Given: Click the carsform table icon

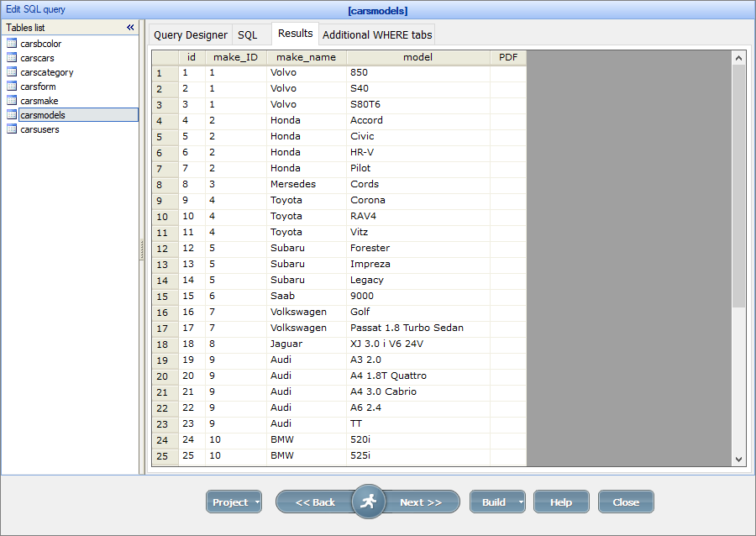Looking at the screenshot, I should click(11, 86).
